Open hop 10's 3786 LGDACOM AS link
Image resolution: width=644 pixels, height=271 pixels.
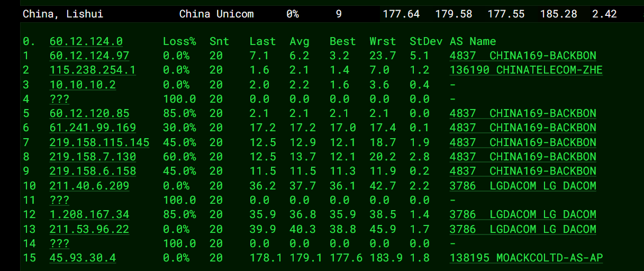(523, 186)
